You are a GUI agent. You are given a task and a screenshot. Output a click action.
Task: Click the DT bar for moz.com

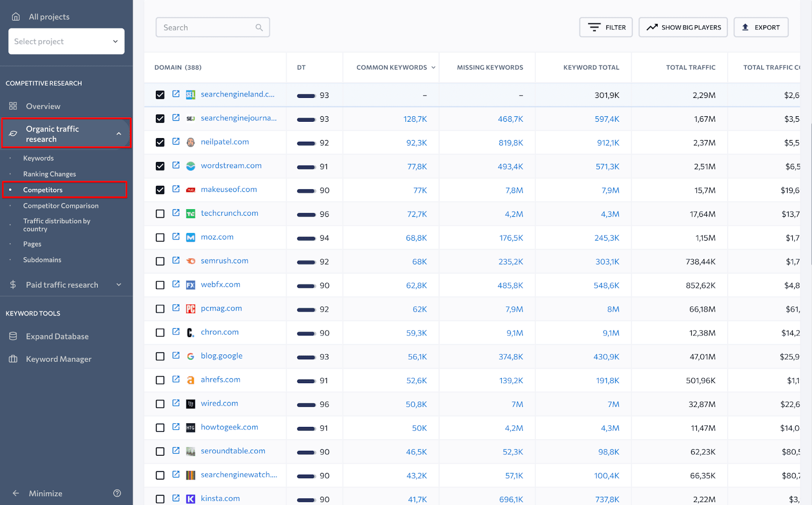[x=307, y=238]
